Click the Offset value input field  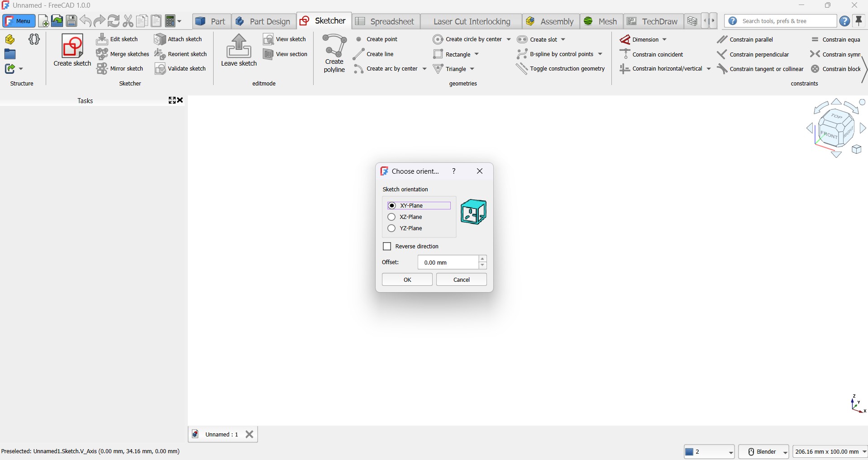click(x=448, y=262)
